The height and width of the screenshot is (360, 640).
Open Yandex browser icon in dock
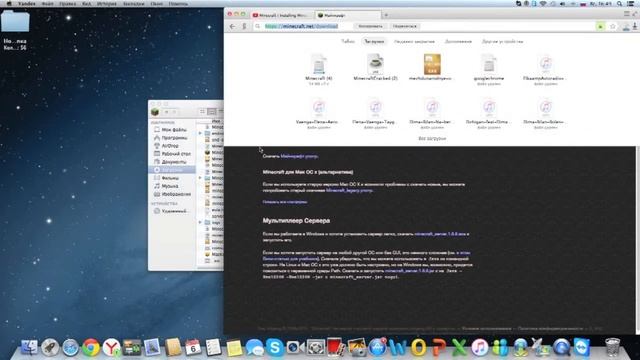point(111,348)
